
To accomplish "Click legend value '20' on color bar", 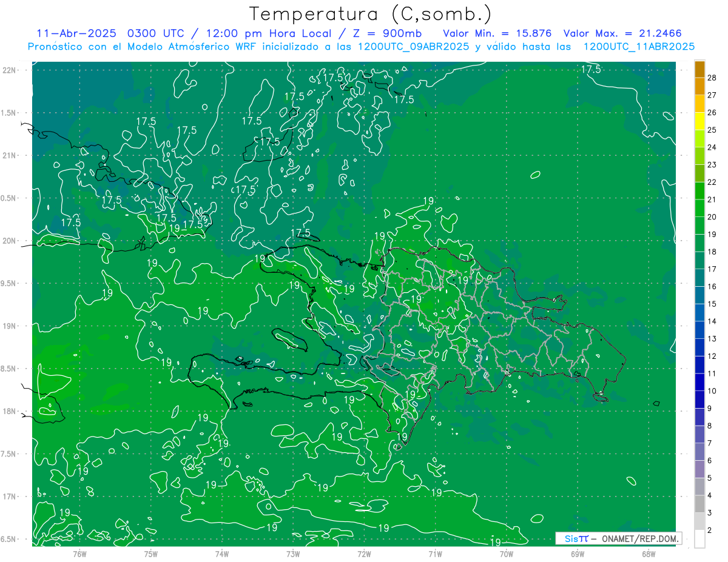I will click(x=712, y=217).
